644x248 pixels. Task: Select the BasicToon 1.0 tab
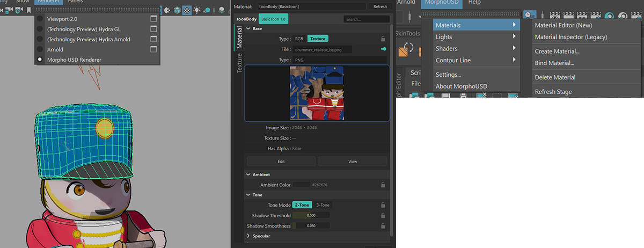[274, 19]
